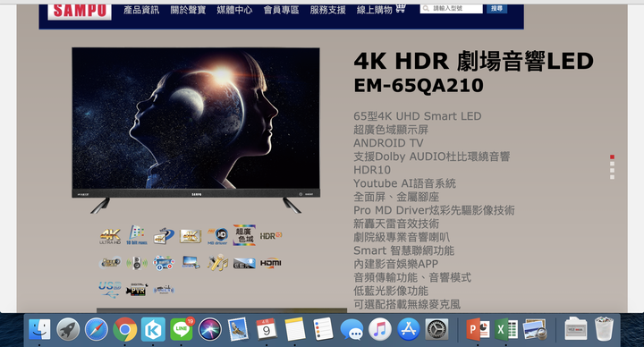Click the text 音頻傳輸功能、音響模式

[x=412, y=277]
